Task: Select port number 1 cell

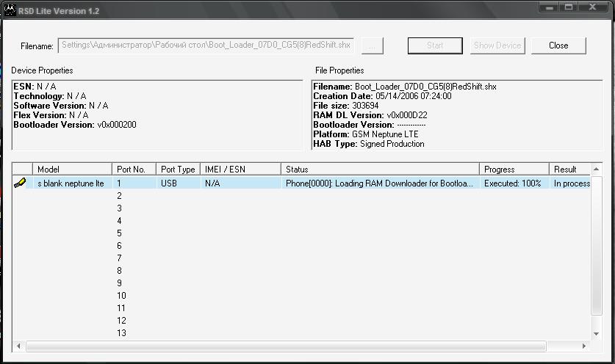Action: click(x=119, y=183)
